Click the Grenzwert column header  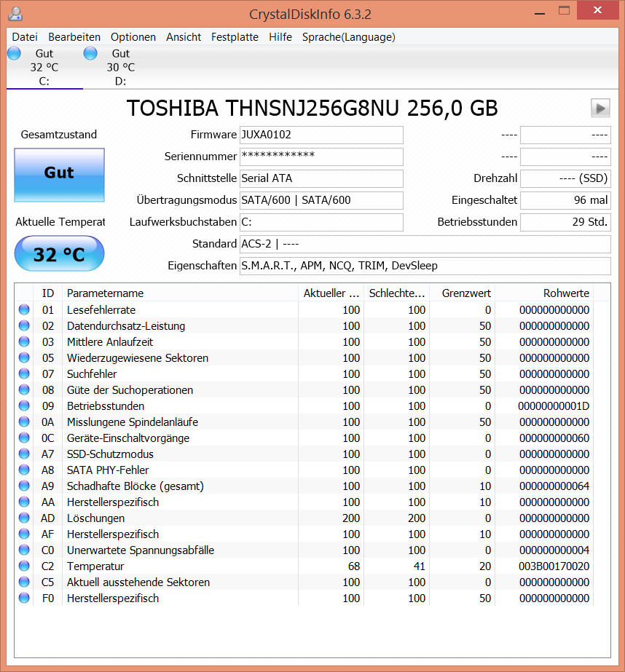coord(462,293)
